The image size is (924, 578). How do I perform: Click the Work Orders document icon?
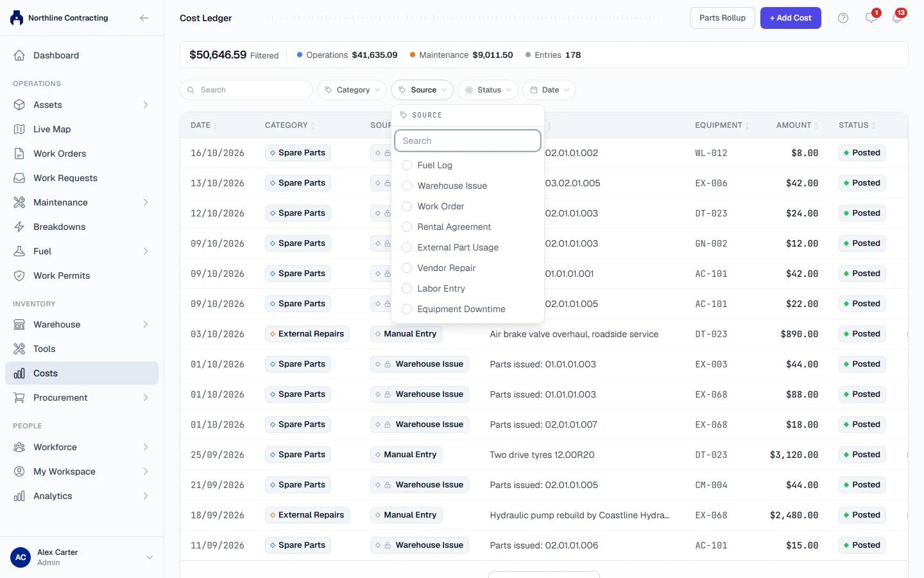click(x=19, y=153)
